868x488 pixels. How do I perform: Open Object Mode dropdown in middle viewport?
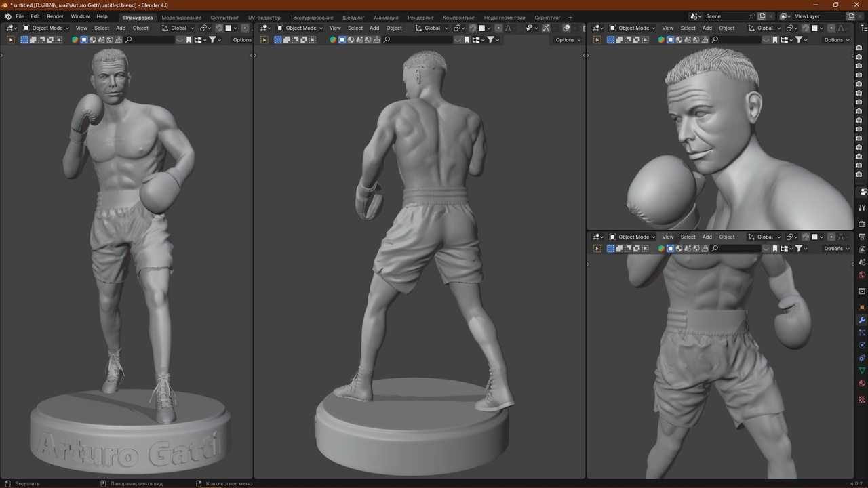coord(300,28)
